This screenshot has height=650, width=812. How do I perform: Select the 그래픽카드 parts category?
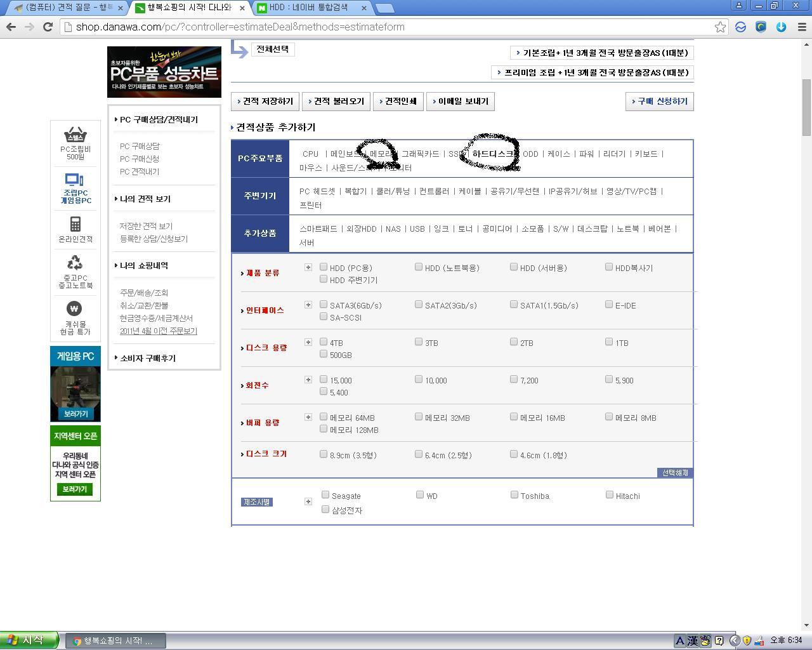[x=421, y=154]
